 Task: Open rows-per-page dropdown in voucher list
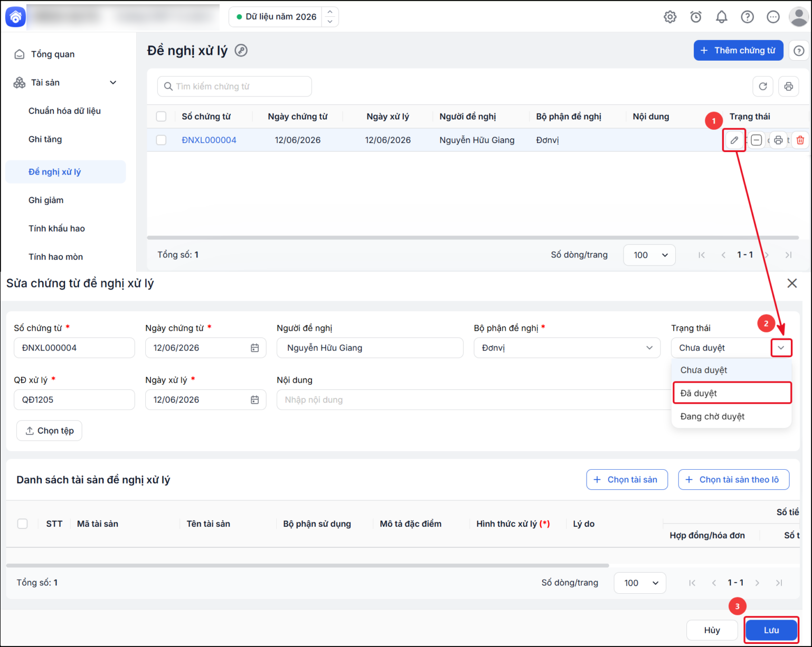point(649,255)
